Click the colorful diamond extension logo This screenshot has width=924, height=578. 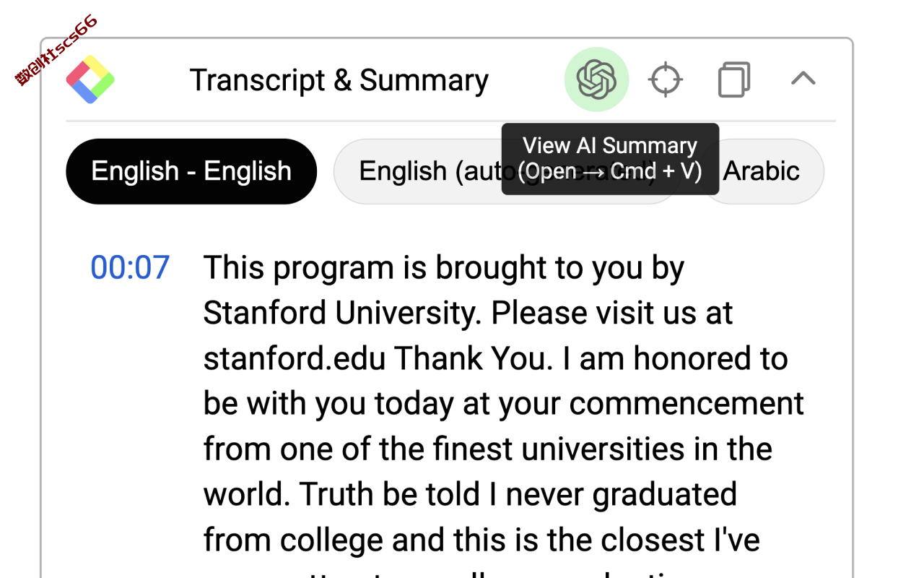pos(90,79)
